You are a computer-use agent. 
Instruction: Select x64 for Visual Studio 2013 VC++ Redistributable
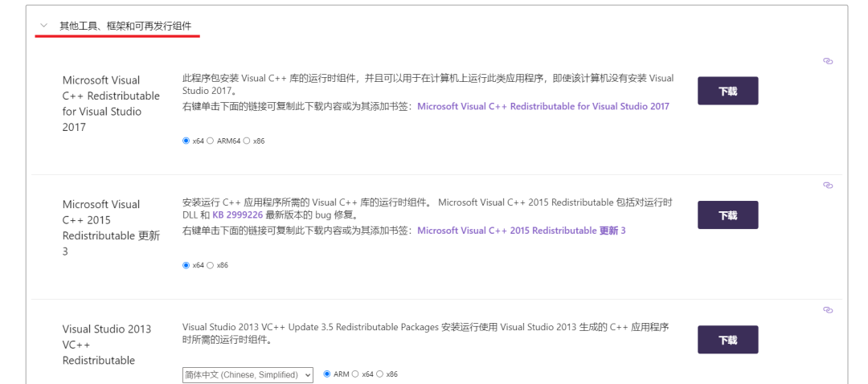[x=355, y=374]
